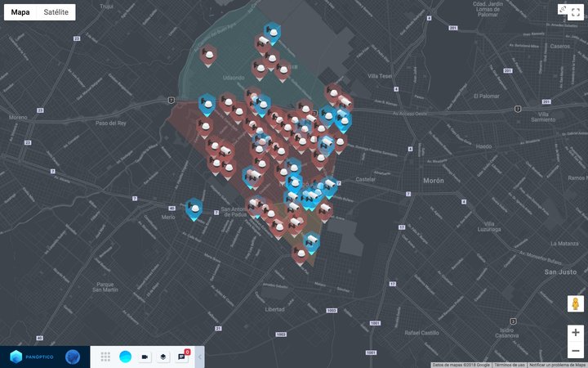Click the topmost blue camera marker in green zone

click(x=273, y=32)
